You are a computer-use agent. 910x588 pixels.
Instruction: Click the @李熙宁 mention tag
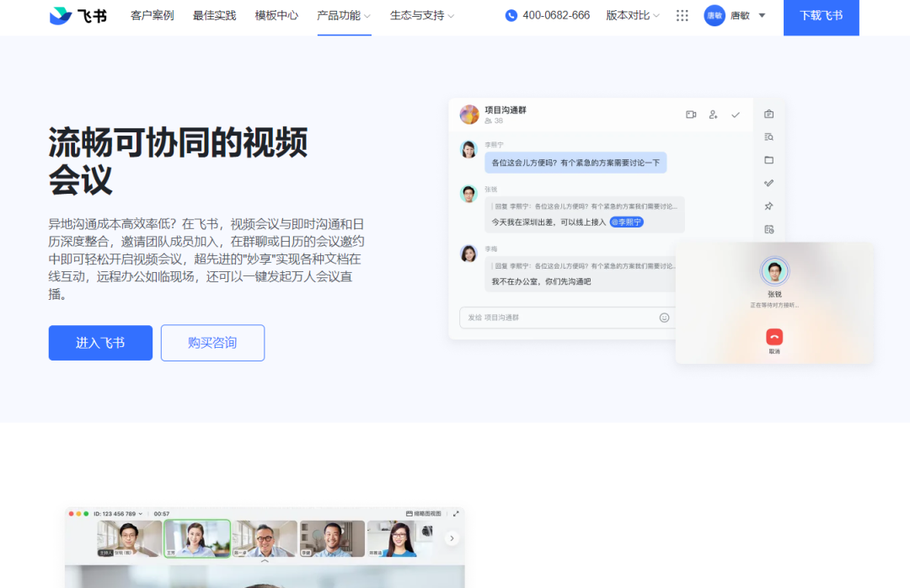pos(627,222)
